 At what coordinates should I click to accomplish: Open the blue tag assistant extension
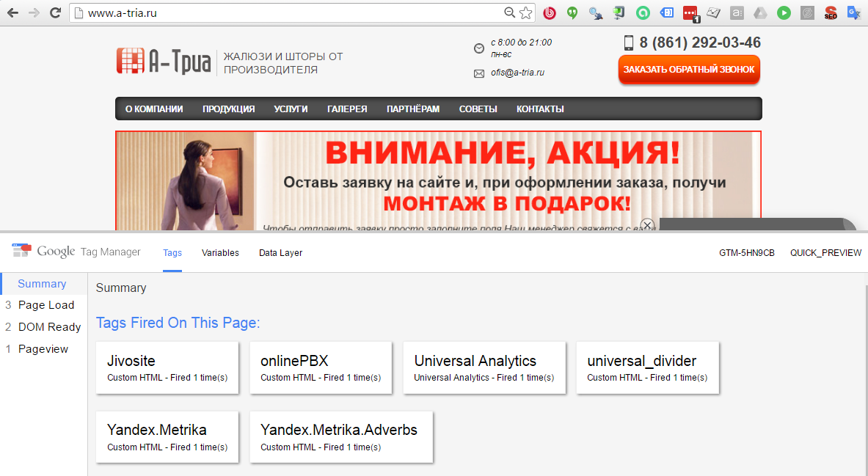(x=666, y=12)
